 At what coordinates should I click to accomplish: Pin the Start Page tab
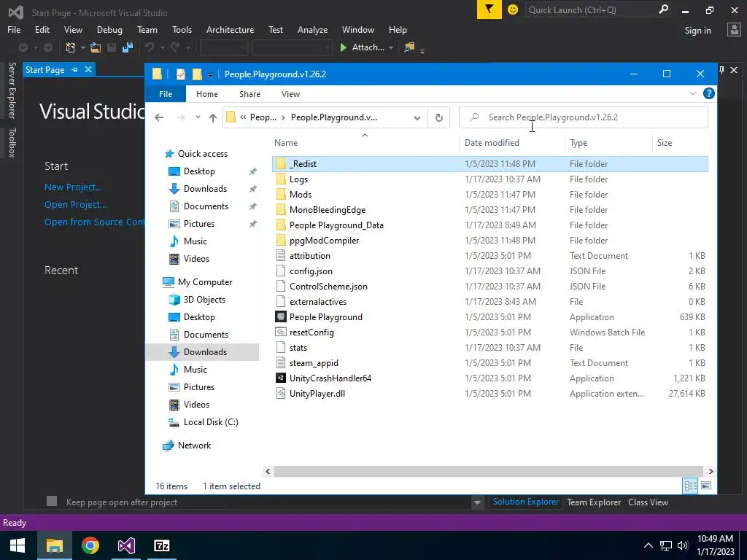pyautogui.click(x=75, y=69)
